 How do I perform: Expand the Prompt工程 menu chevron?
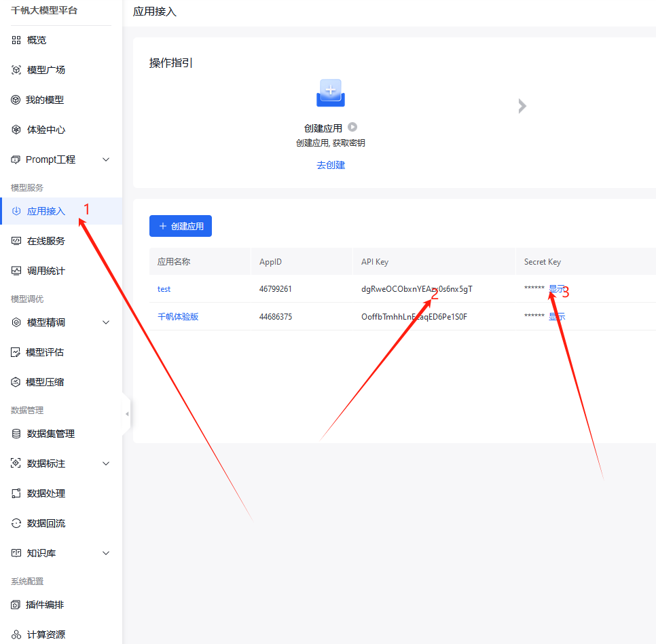(105, 159)
